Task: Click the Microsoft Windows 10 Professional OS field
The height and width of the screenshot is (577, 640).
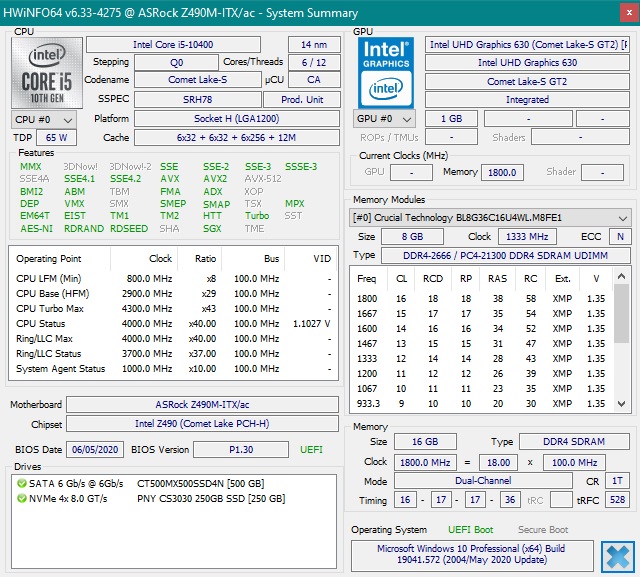Action: (472, 555)
